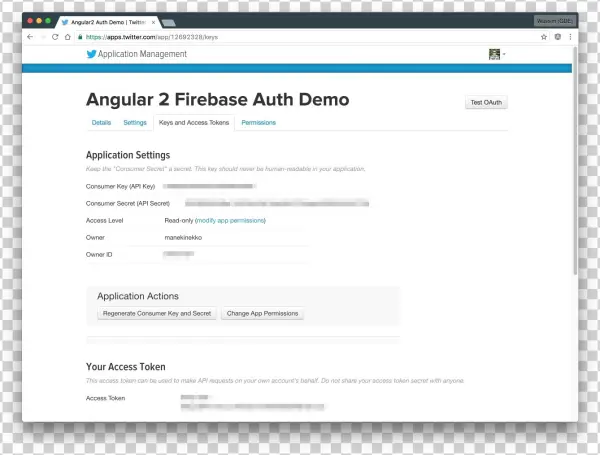Go to browser home icon

point(68,37)
